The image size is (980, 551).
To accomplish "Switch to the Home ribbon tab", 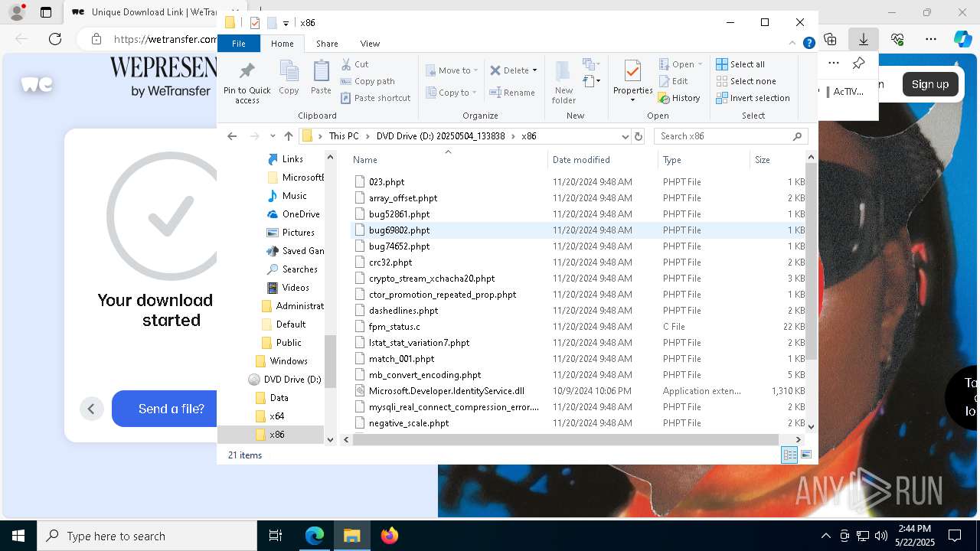I will pyautogui.click(x=282, y=44).
